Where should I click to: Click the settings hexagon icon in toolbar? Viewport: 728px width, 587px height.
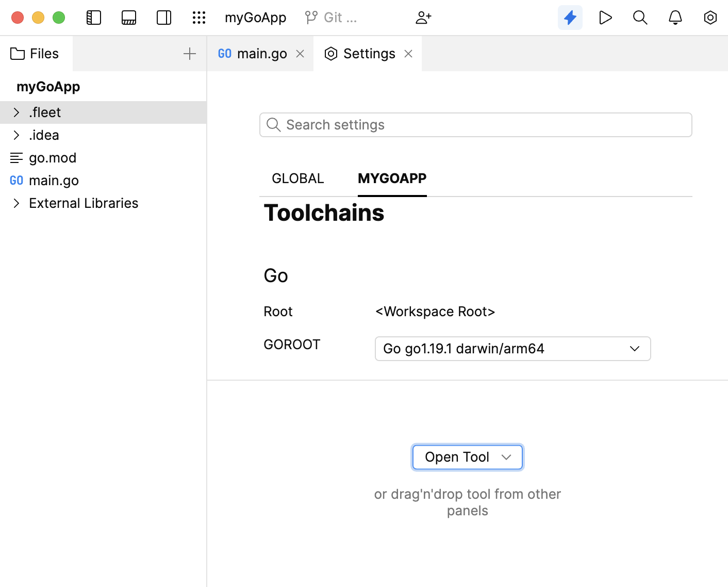coord(710,18)
